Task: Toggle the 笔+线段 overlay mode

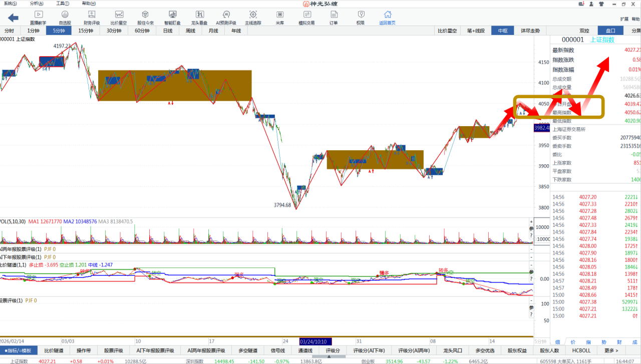Action: (x=476, y=31)
